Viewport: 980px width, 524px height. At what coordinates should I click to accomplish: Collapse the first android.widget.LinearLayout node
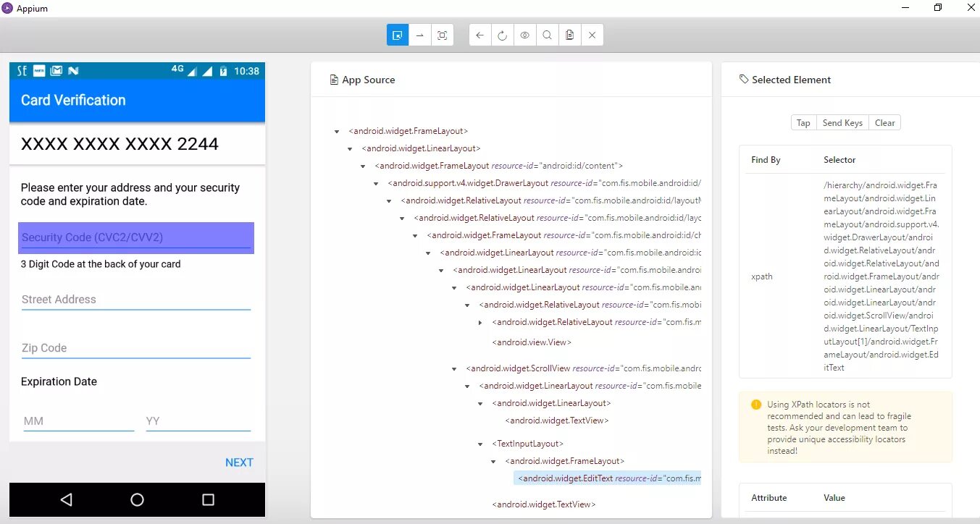pos(350,149)
